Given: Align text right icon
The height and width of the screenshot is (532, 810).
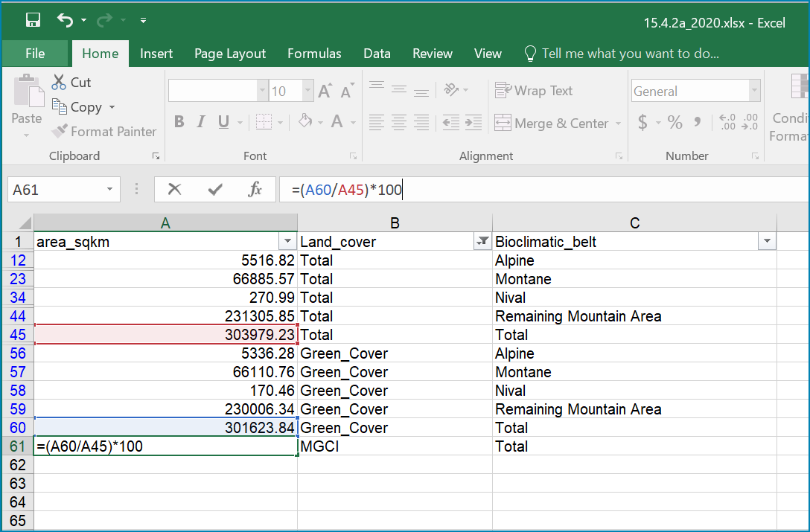Looking at the screenshot, I should [421, 123].
